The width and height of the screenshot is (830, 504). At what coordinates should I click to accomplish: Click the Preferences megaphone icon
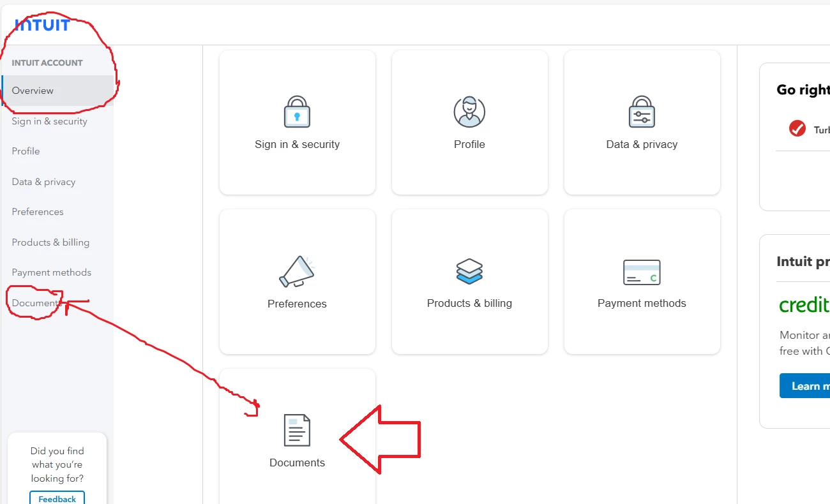point(297,271)
